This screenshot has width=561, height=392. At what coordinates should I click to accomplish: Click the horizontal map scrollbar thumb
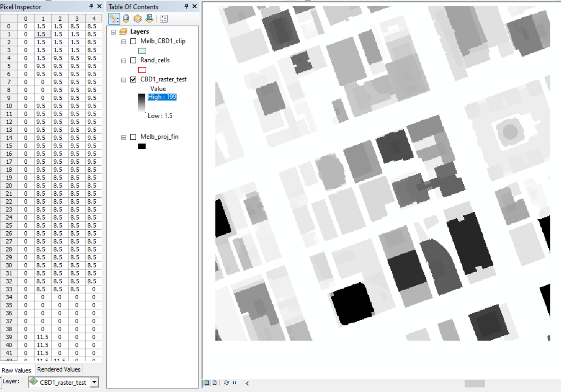pyautogui.click(x=475, y=383)
